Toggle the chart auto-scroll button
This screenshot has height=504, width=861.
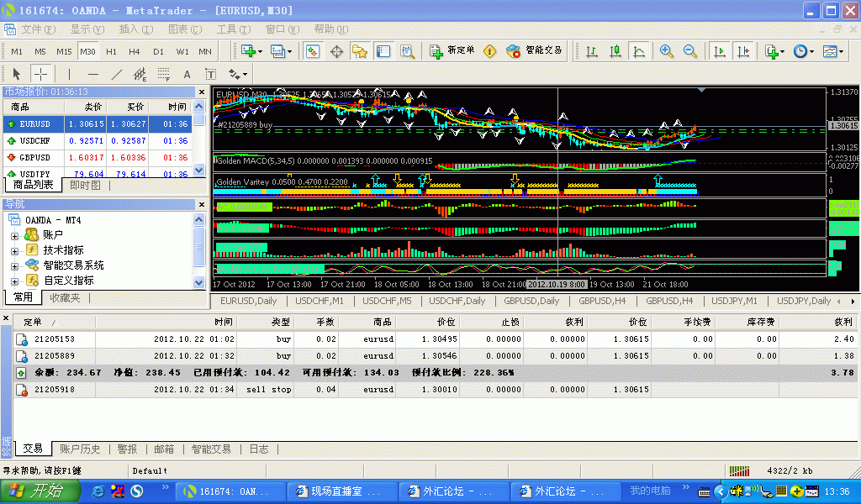pos(719,51)
